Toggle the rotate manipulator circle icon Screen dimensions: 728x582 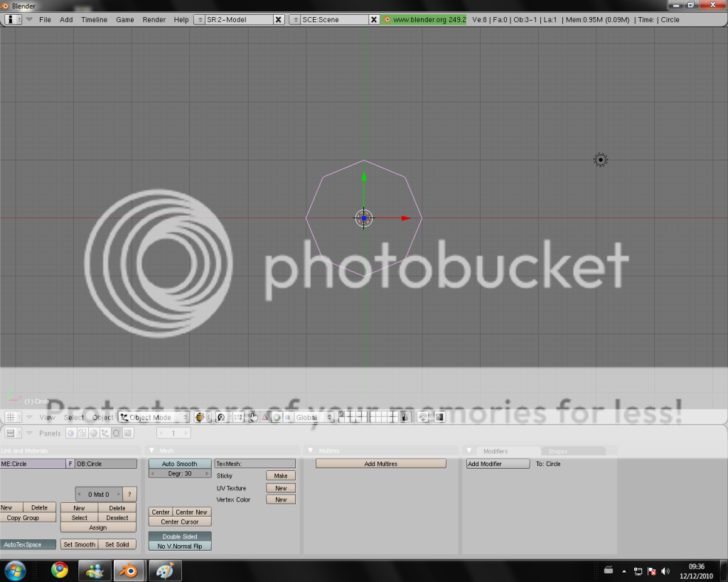click(x=277, y=417)
